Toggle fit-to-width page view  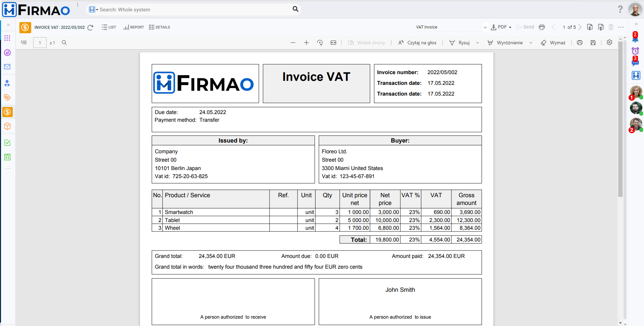333,43
